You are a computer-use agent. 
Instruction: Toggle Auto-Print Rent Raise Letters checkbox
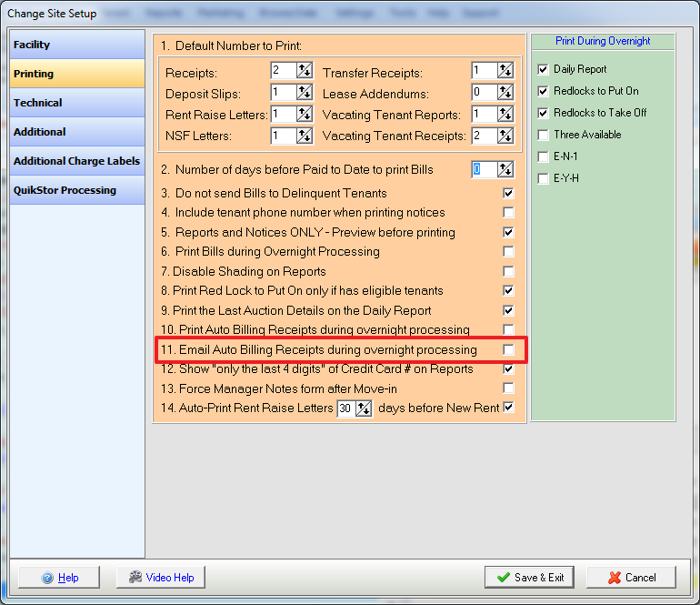(x=508, y=407)
